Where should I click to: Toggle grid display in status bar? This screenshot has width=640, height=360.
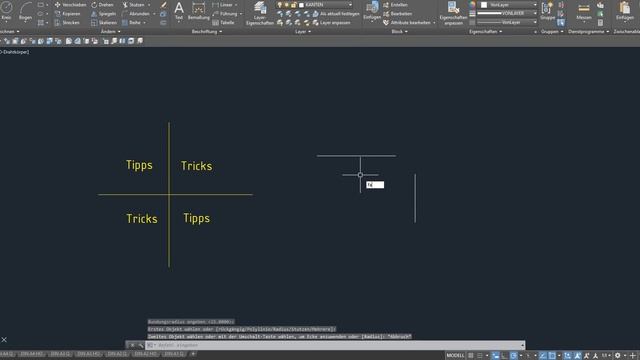pos(471,356)
